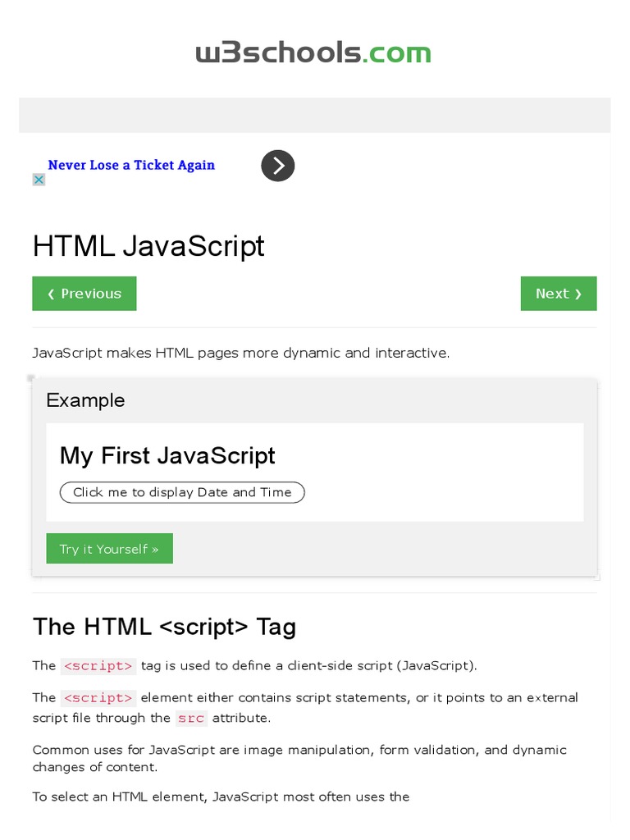The width and height of the screenshot is (630, 840).
Task: Click the 'My First JavaScript' example heading
Action: [167, 455]
